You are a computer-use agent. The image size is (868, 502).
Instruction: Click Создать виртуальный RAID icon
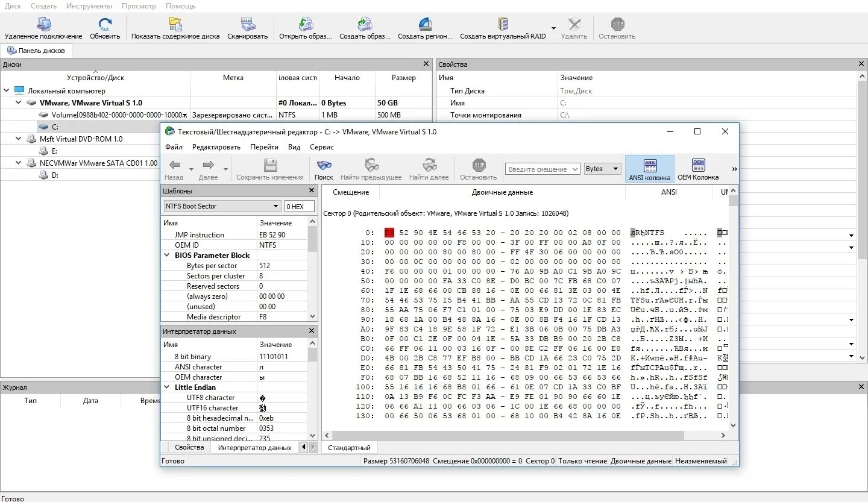click(503, 25)
